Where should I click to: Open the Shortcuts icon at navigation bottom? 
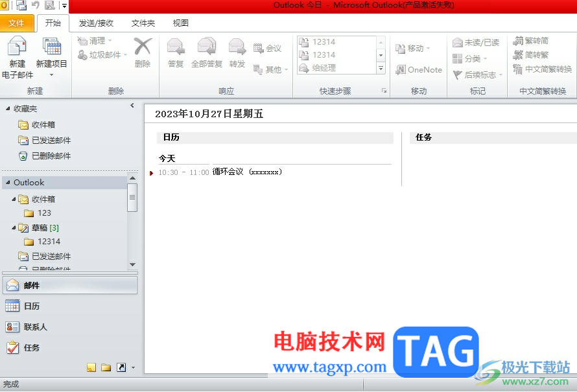(x=121, y=367)
